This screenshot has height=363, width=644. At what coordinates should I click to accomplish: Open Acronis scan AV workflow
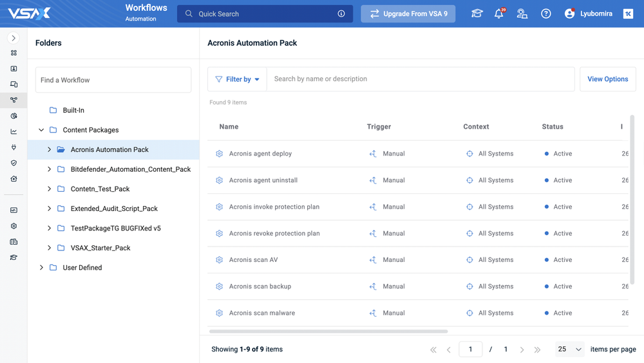(253, 260)
